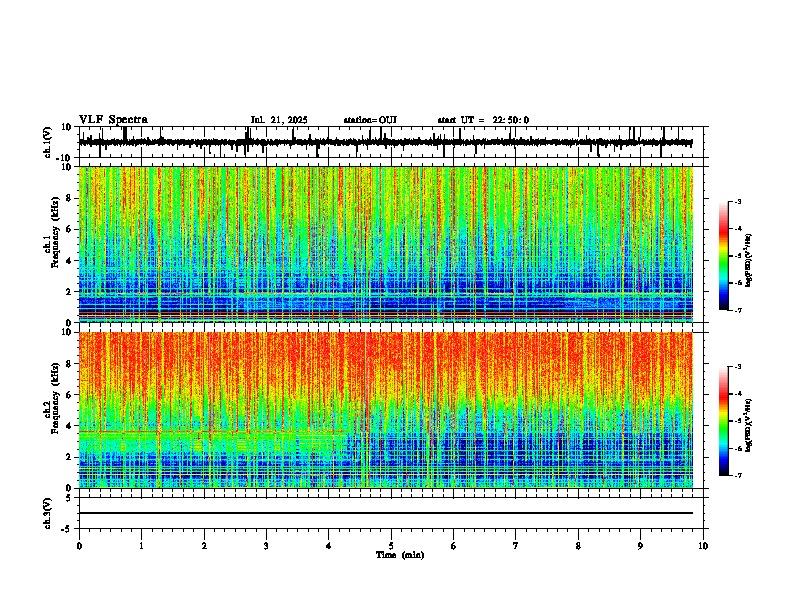Image resolution: width=792 pixels, height=612 pixels.
Task: Select the date "Jul. 21, 2025"
Action: pyautogui.click(x=279, y=120)
